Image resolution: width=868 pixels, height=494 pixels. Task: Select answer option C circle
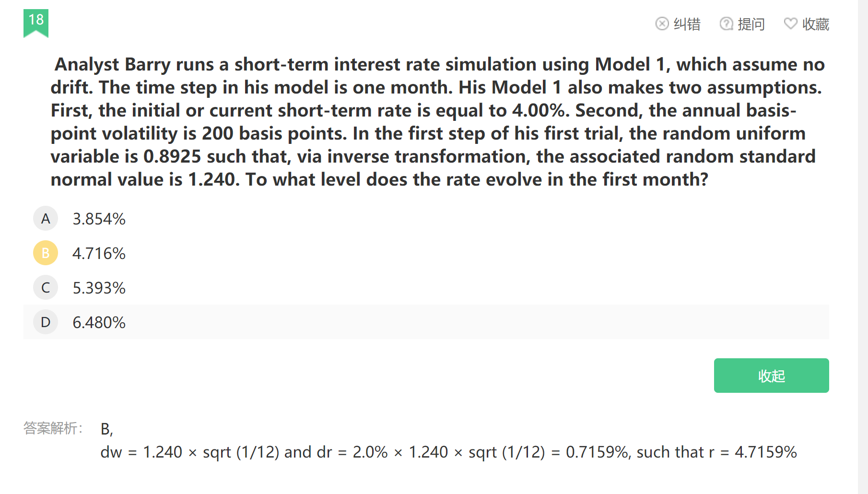46,288
